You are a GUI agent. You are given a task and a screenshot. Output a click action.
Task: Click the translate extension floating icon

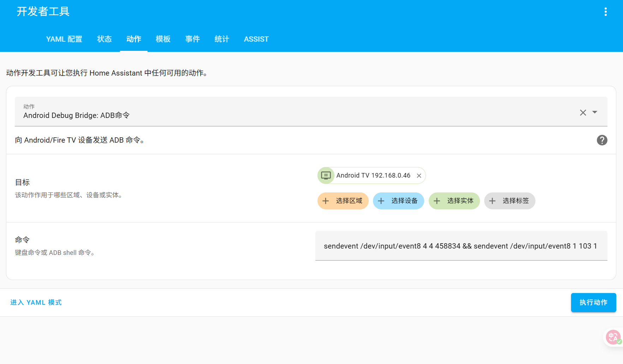613,337
